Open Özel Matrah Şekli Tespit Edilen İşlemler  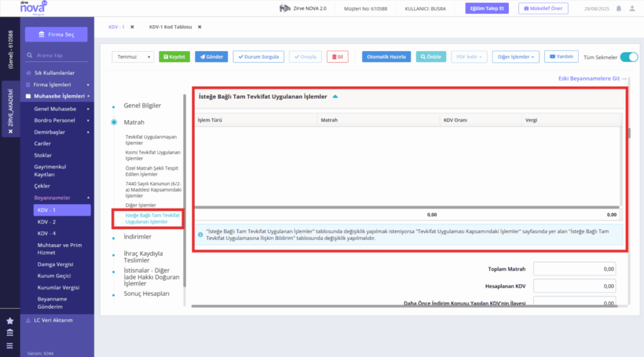[x=152, y=171]
